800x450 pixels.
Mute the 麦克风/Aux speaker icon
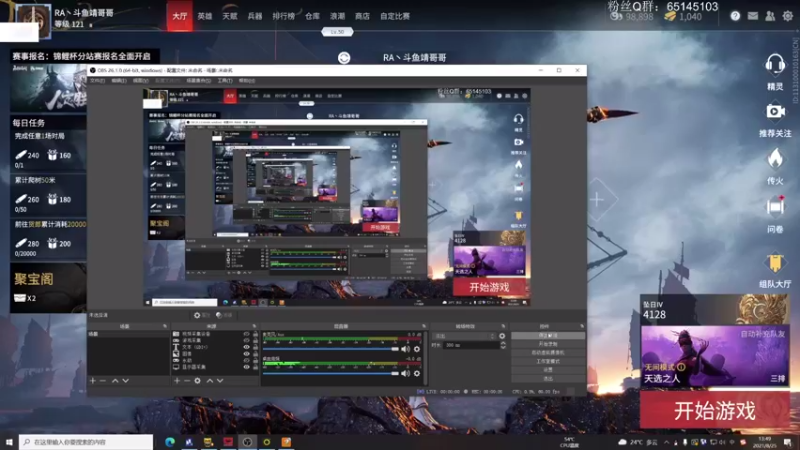point(405,349)
